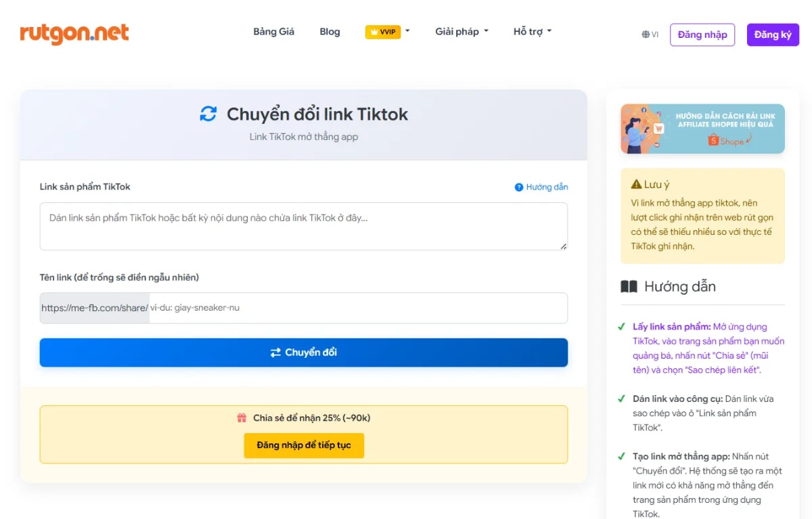Click the Đăng ký button
This screenshot has width=812, height=519.
pos(773,35)
